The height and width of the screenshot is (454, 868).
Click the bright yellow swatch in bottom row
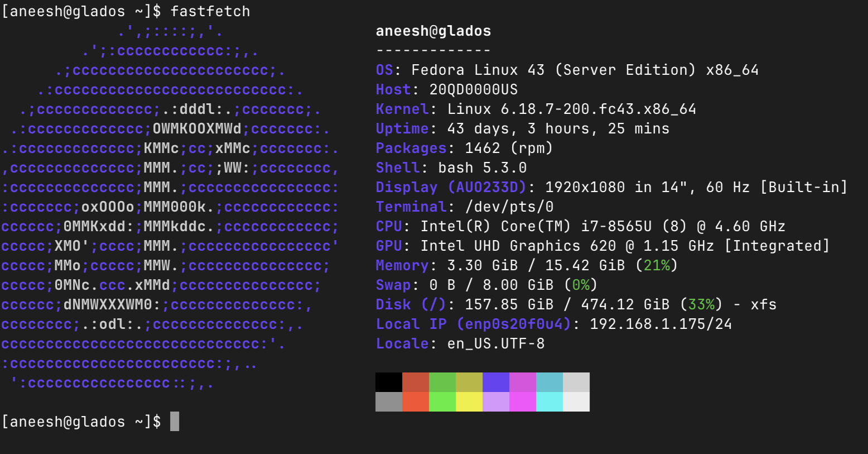(469, 402)
